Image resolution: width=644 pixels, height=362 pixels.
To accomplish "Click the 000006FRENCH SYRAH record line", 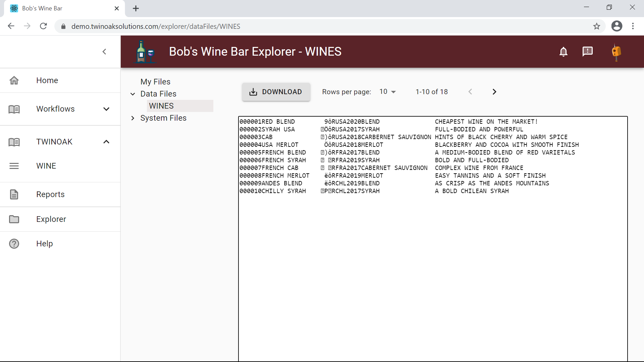I will click(x=374, y=160).
